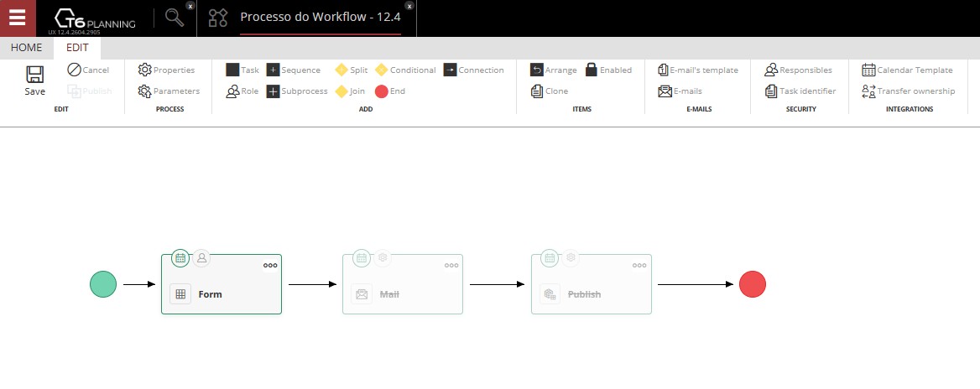Select the red end event circle
The width and height of the screenshot is (980, 389).
[753, 284]
